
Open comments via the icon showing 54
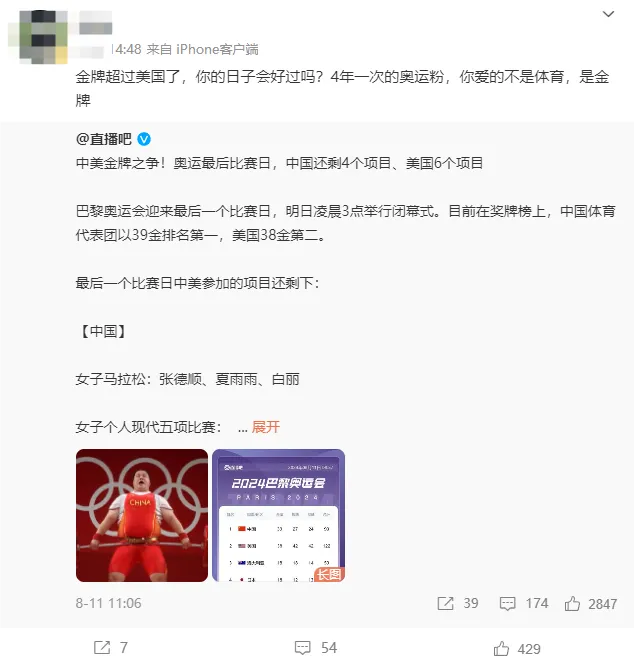302,648
